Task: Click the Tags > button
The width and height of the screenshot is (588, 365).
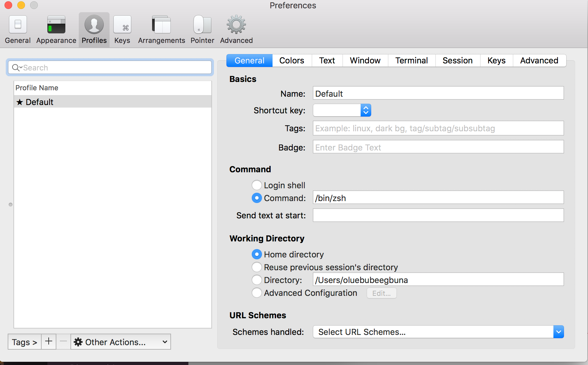Action: pyautogui.click(x=25, y=342)
